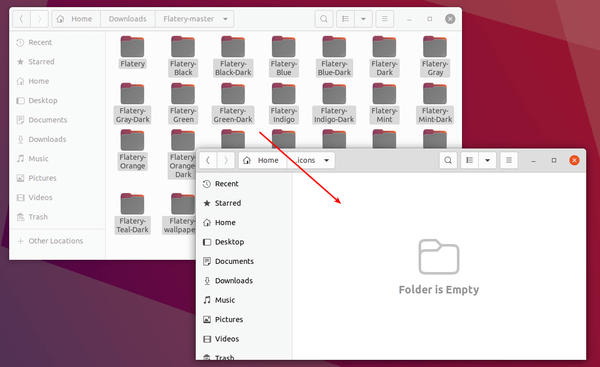Go forward in the .icons window
600x367 pixels.
coord(226,160)
